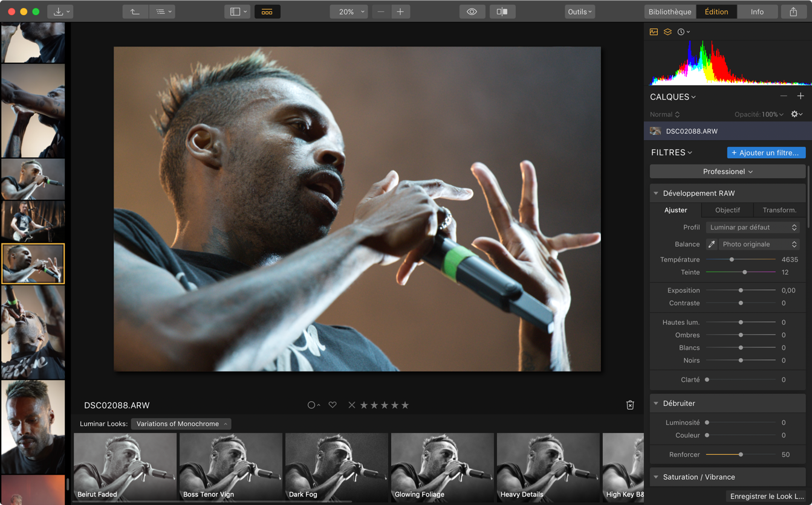Collapse the Développement RAW filter

(x=656, y=193)
